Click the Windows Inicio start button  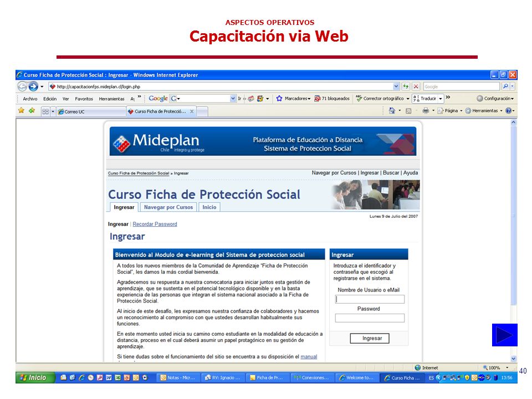tap(35, 377)
